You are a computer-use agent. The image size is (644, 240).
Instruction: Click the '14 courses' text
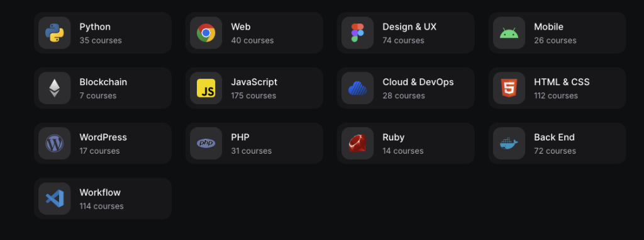click(403, 151)
